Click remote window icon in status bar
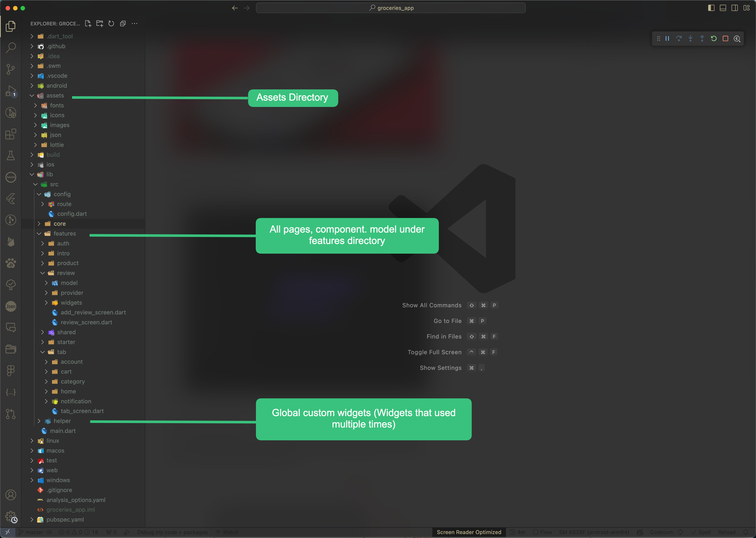This screenshot has width=756, height=538. coord(7,532)
